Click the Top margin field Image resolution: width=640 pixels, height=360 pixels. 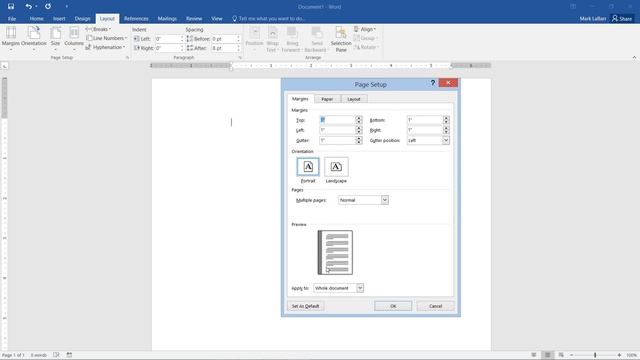[x=337, y=120]
